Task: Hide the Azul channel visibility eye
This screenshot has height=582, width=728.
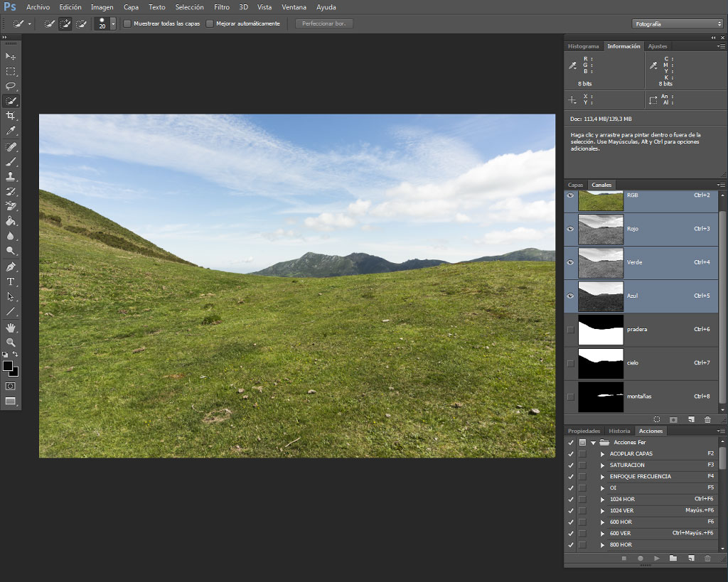Action: pos(571,296)
